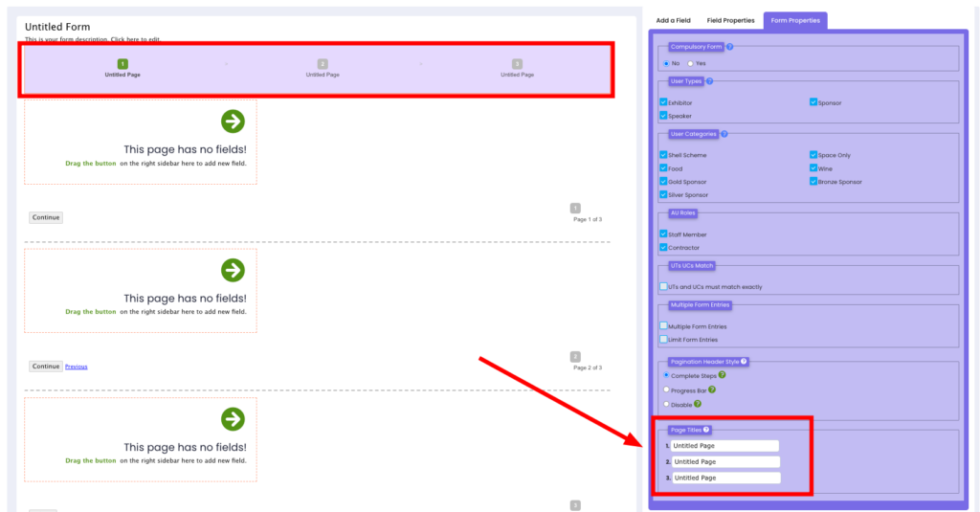Select Yes for Compulsory Form
Image resolution: width=980 pixels, height=512 pixels.
[691, 63]
